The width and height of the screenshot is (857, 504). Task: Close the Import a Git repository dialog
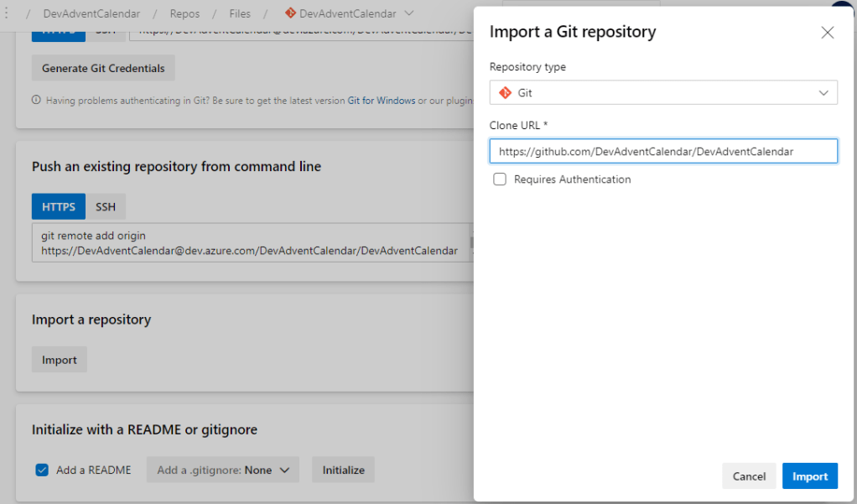[x=827, y=33]
